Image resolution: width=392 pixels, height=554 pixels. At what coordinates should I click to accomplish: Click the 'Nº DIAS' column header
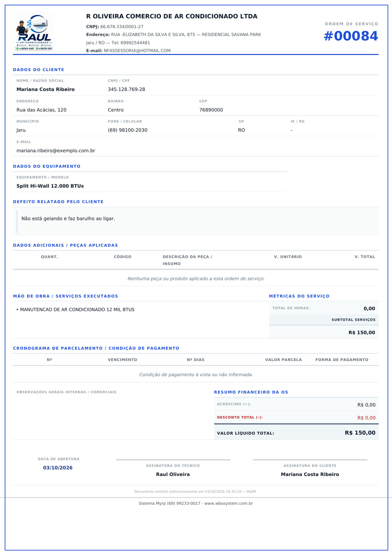(x=196, y=360)
